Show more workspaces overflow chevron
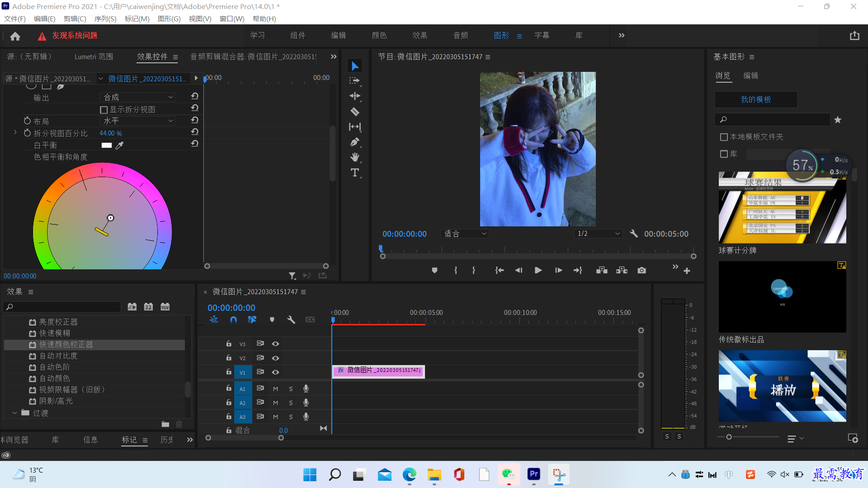The width and height of the screenshot is (868, 488). point(622,35)
